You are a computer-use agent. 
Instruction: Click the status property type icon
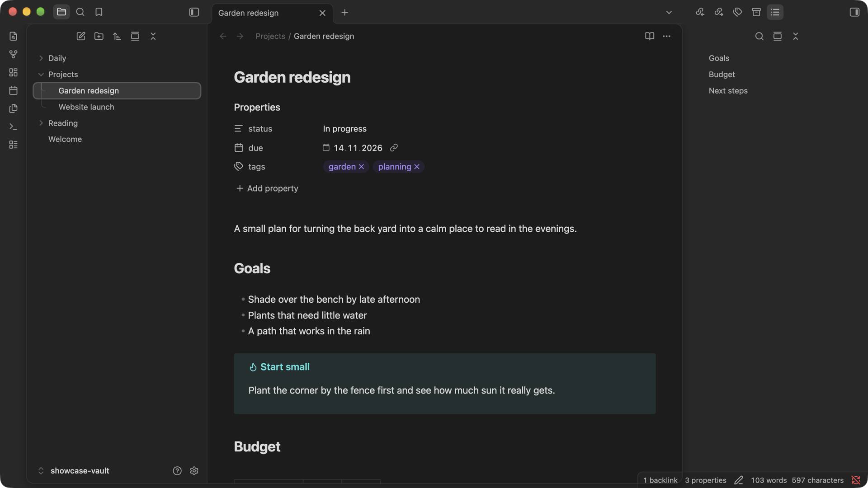tap(239, 129)
